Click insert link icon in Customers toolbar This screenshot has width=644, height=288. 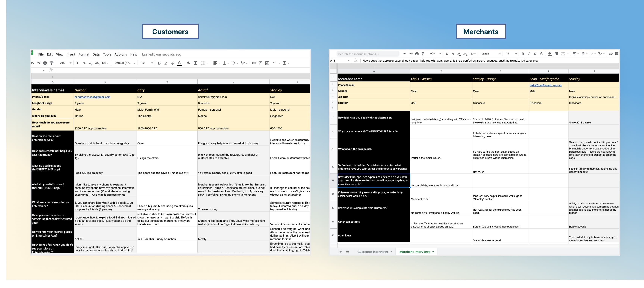click(x=254, y=63)
